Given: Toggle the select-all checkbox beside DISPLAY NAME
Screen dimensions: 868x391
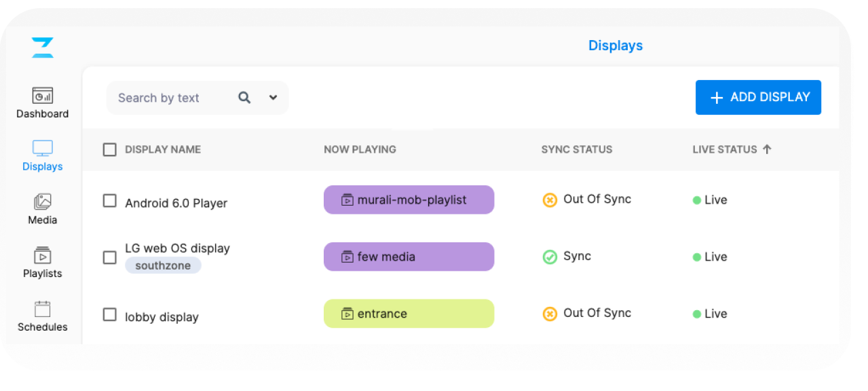Looking at the screenshot, I should coord(109,149).
